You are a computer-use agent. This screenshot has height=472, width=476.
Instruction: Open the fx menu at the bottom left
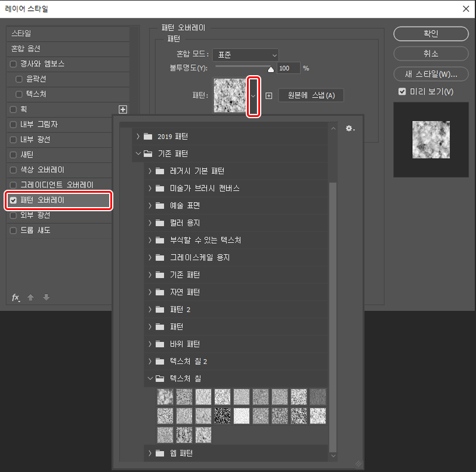click(16, 298)
